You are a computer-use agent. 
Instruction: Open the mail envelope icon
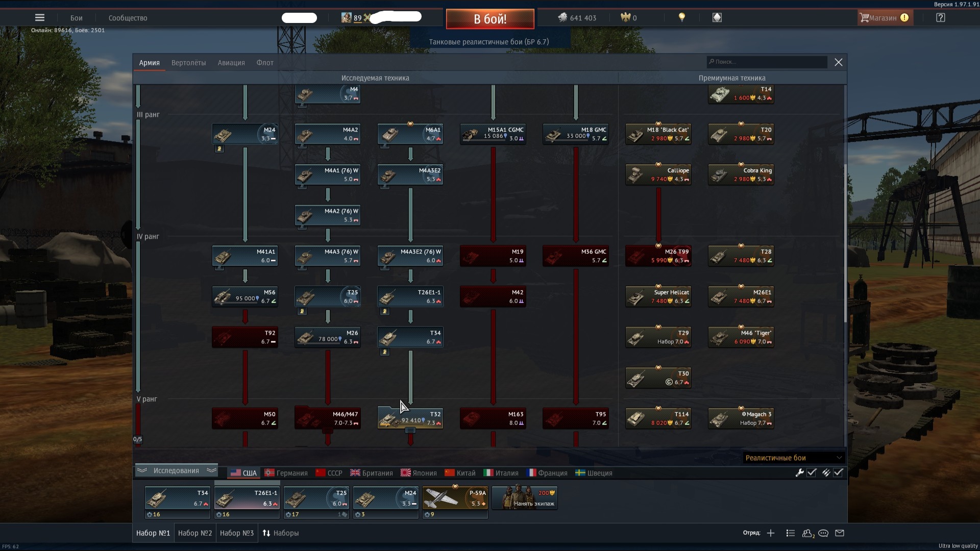point(840,533)
